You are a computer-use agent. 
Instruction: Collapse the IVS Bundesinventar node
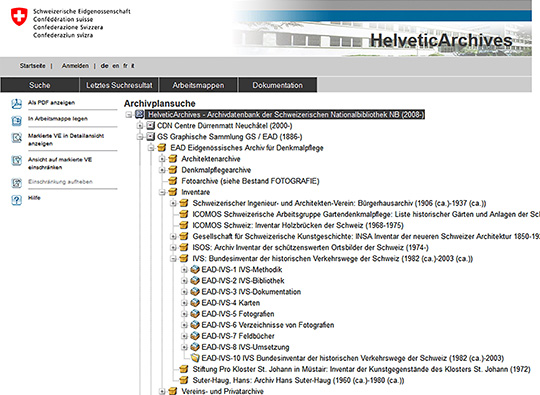click(x=173, y=259)
